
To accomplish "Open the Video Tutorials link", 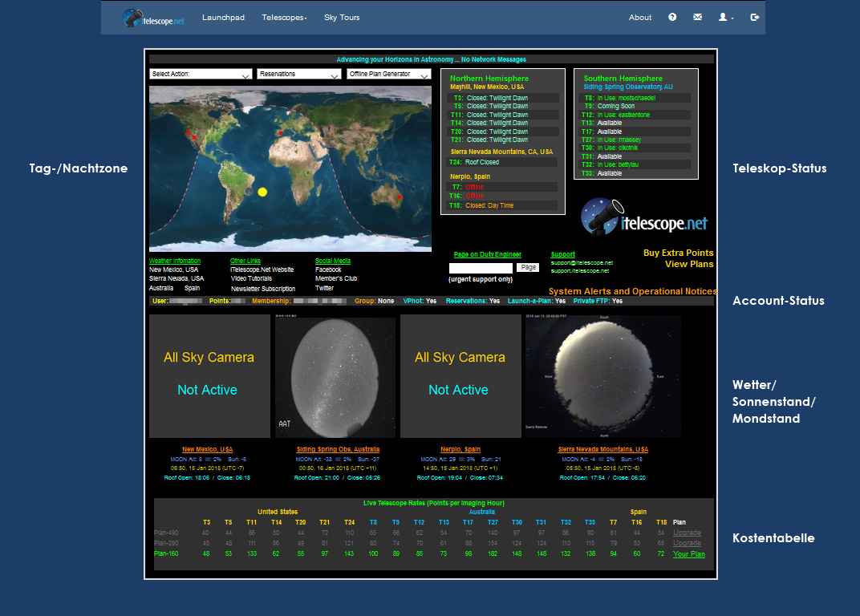I will pyautogui.click(x=250, y=278).
